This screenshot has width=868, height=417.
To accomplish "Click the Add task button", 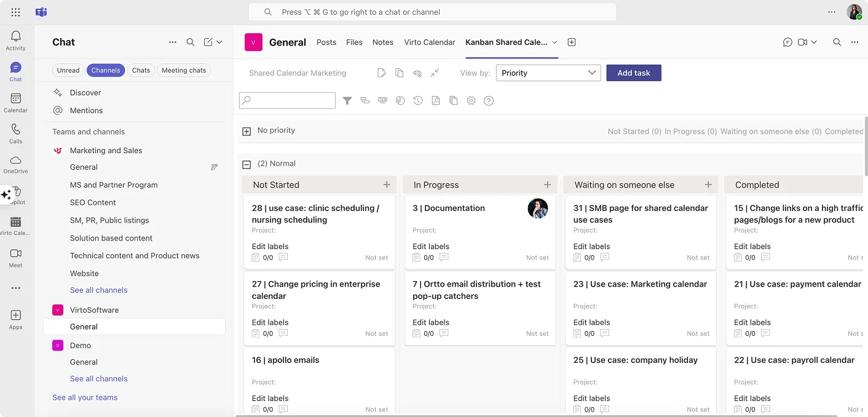I will point(634,73).
